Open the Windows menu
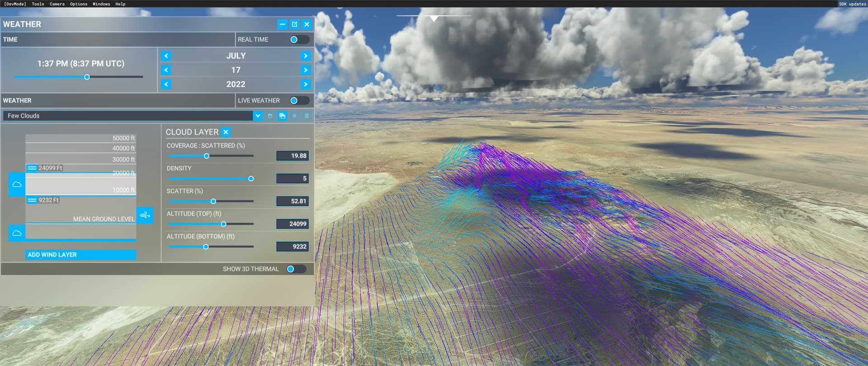 (x=101, y=4)
